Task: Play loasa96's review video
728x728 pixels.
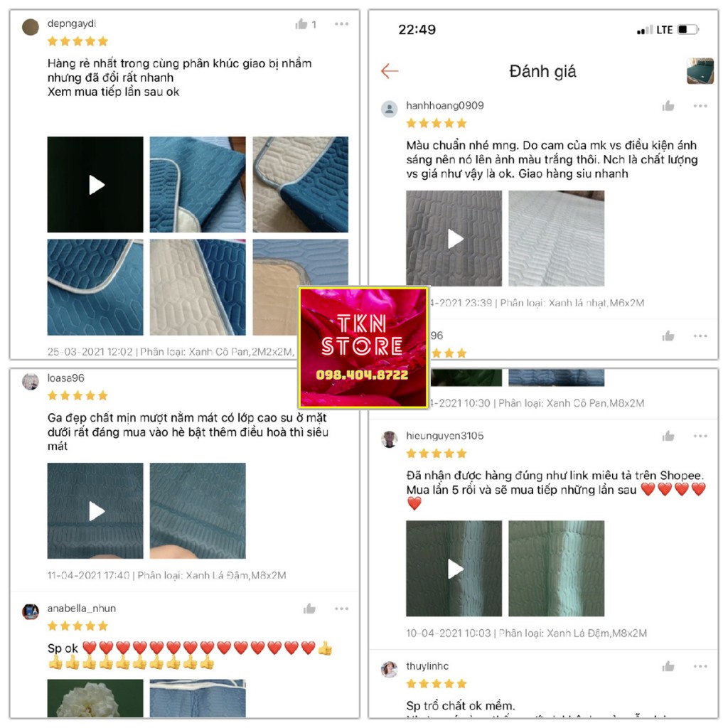Action: [95, 510]
